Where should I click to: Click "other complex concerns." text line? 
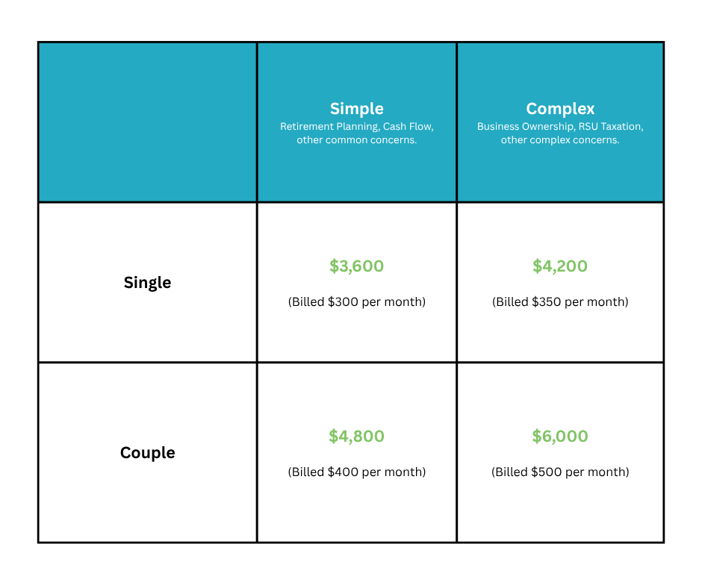click(559, 140)
